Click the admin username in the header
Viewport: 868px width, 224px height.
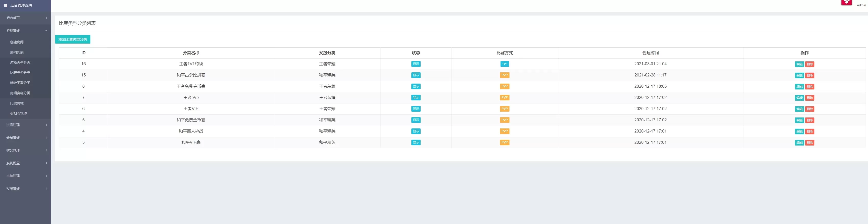tap(861, 5)
